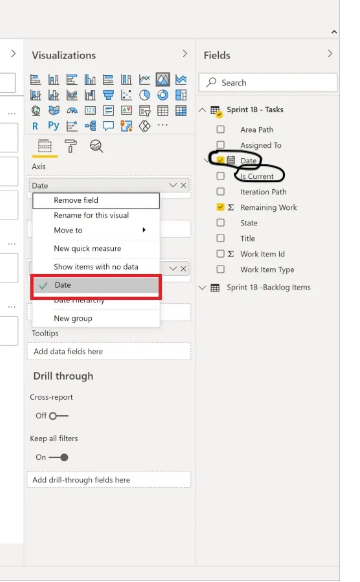Select the Matrix visual
The height and width of the screenshot is (582, 360).
tap(181, 111)
